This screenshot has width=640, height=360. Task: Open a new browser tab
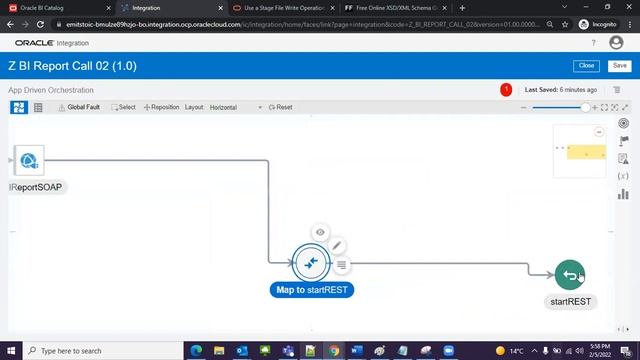pos(462,8)
